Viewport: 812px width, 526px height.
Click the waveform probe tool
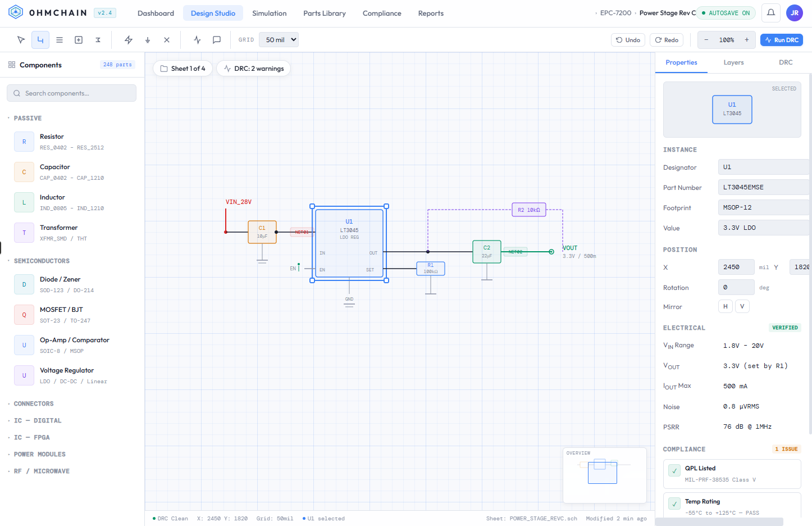tap(197, 40)
